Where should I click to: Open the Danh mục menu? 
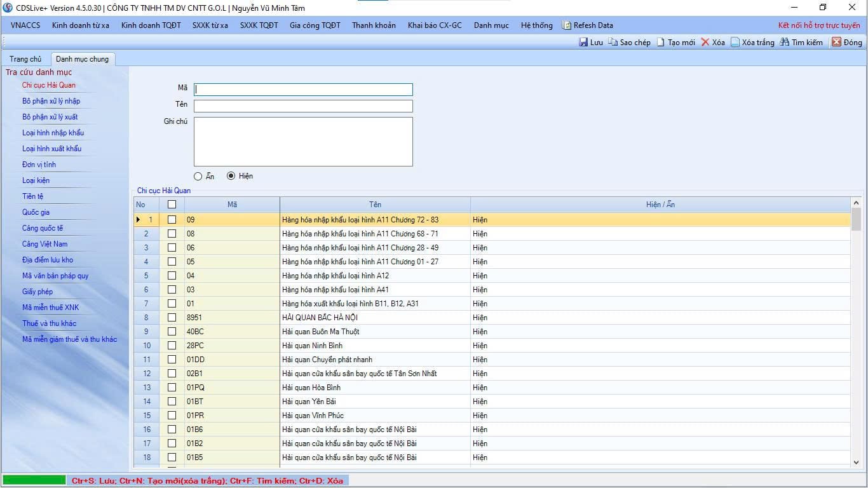pyautogui.click(x=491, y=25)
